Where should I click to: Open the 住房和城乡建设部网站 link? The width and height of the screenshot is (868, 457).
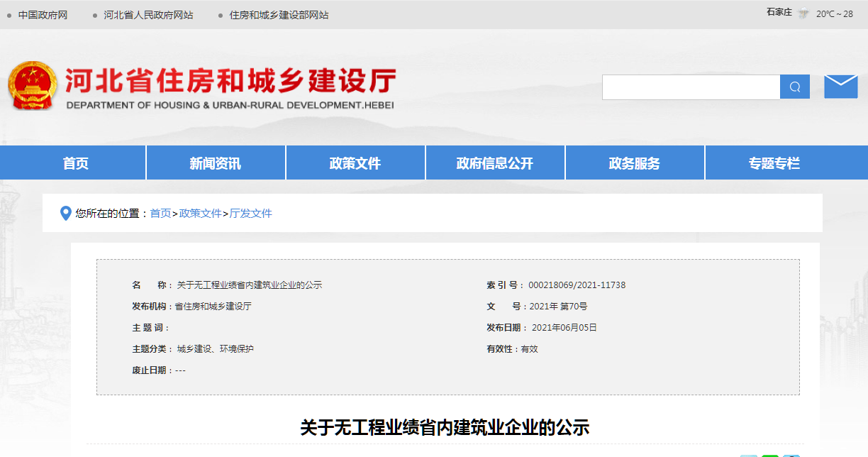(x=279, y=15)
